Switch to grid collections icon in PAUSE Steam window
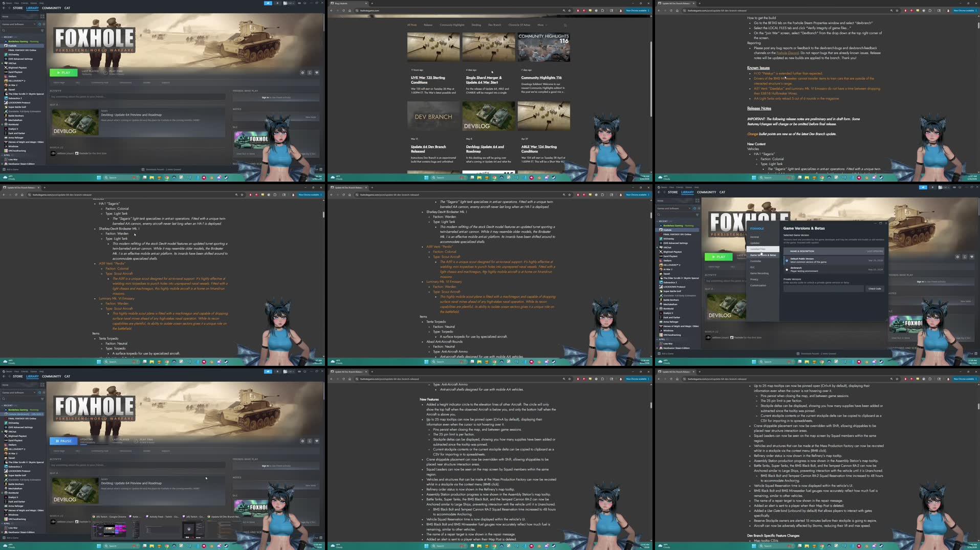Screen dimensions: 980x550 coord(42,385)
